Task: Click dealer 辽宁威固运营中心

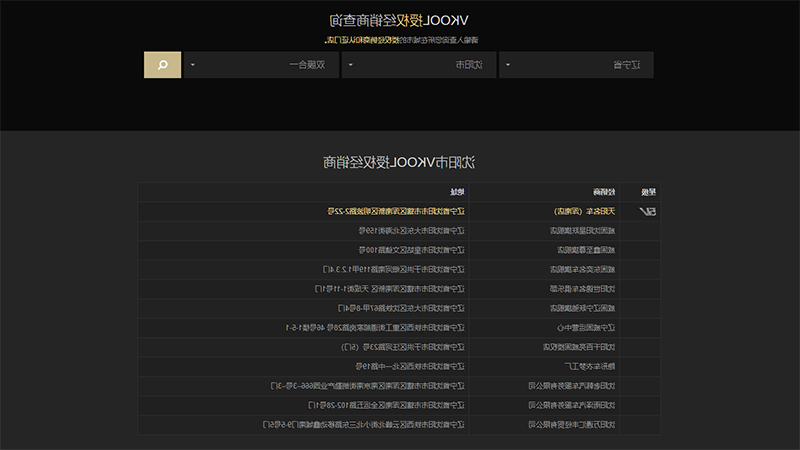Action: click(586, 328)
